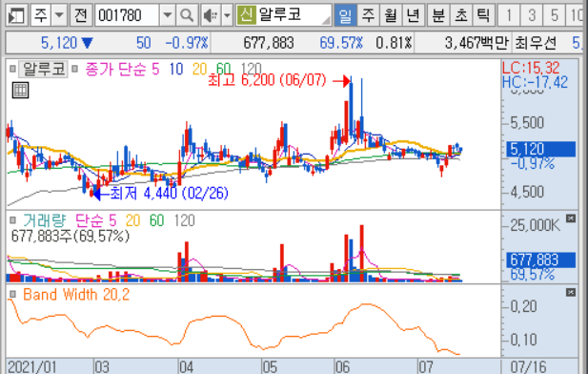Click the 전 button
The image size is (588, 374).
coord(81,15)
